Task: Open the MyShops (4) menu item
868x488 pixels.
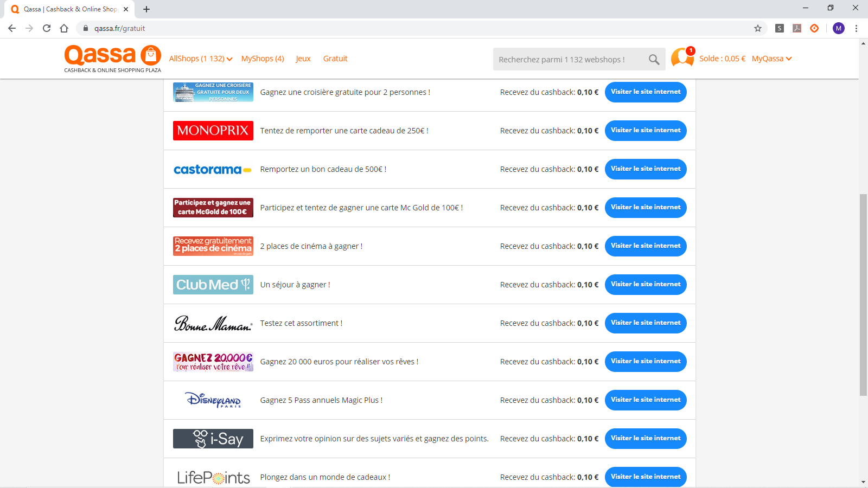Action: [x=263, y=59]
